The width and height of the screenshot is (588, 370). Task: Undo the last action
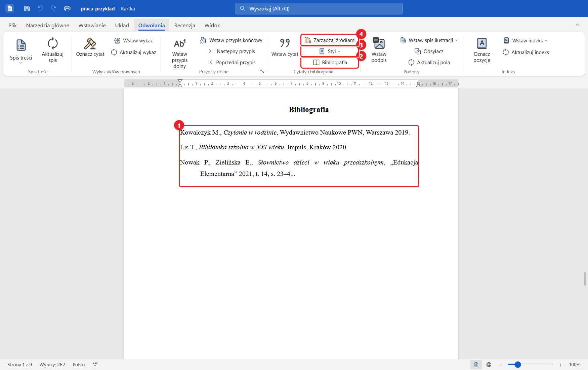(x=40, y=8)
